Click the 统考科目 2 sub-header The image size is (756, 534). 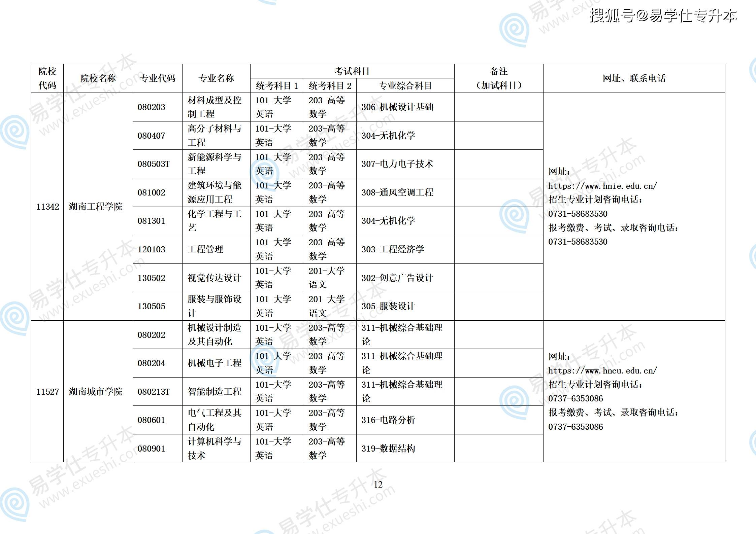tap(330, 86)
